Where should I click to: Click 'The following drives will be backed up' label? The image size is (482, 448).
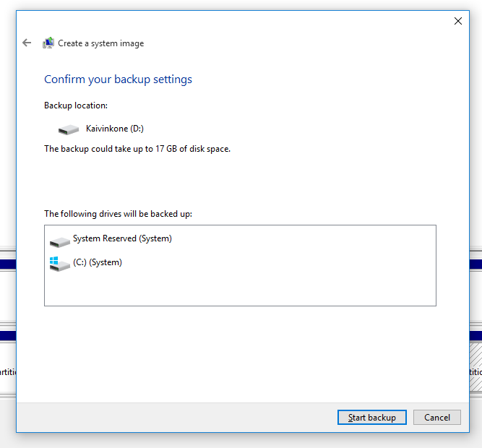coord(118,214)
